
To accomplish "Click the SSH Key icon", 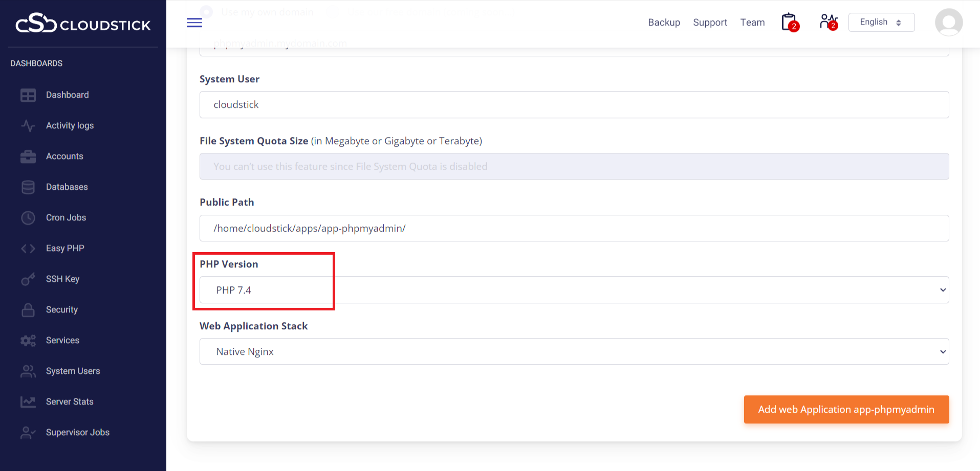I will 28,279.
